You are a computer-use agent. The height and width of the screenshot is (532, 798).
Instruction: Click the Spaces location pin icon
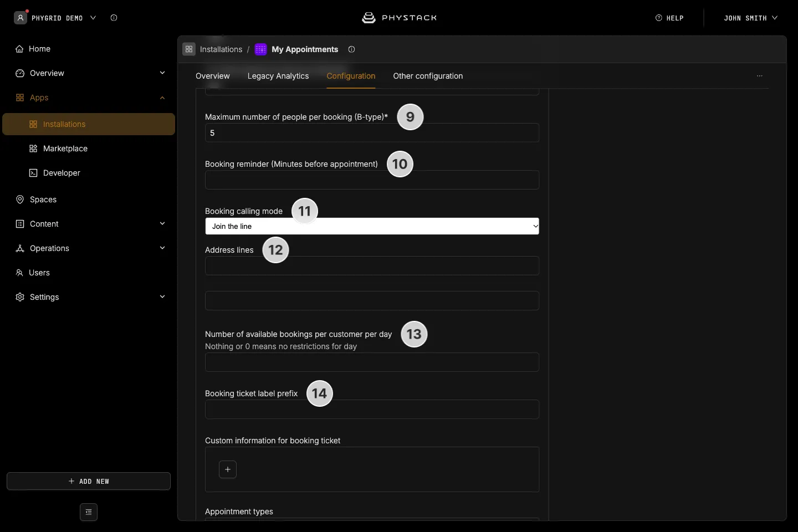(20, 199)
